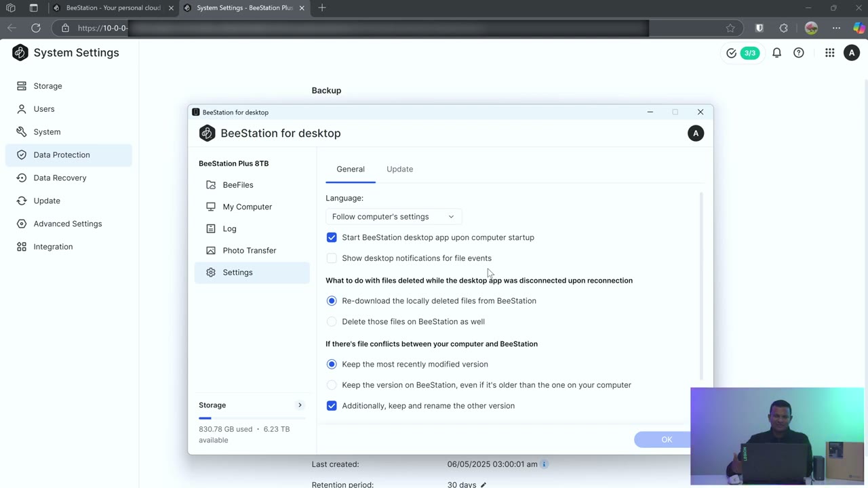The image size is (868, 488).
Task: Open Advanced Settings from the sidebar
Action: pyautogui.click(x=68, y=223)
